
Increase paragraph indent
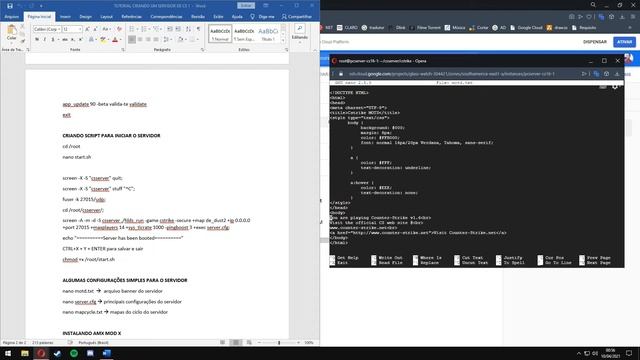pyautogui.click(x=178, y=29)
